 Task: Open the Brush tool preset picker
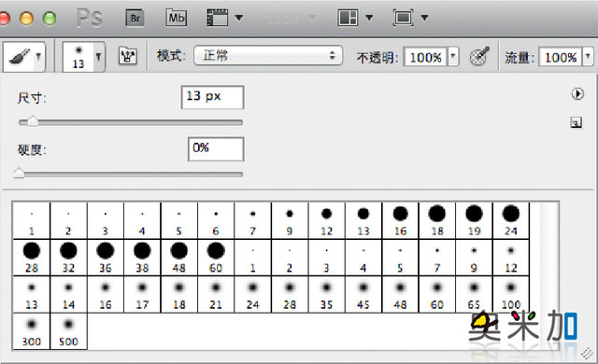[x=24, y=57]
